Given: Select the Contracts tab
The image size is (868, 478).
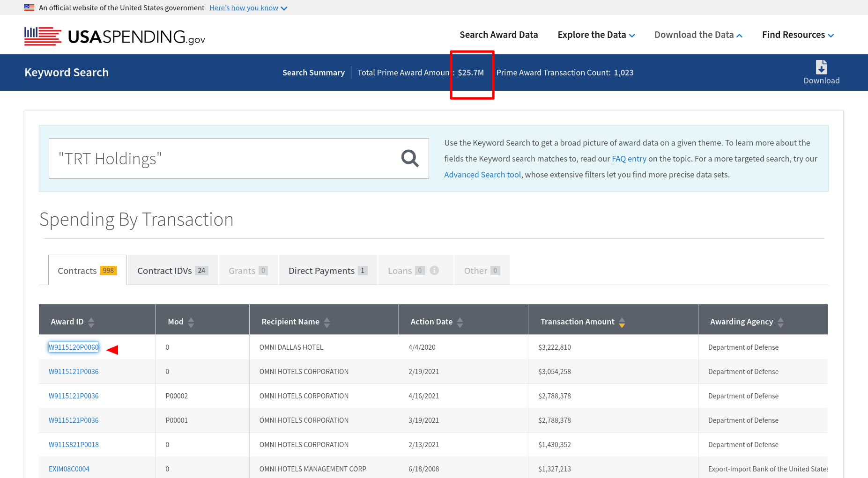Looking at the screenshot, I should point(87,270).
